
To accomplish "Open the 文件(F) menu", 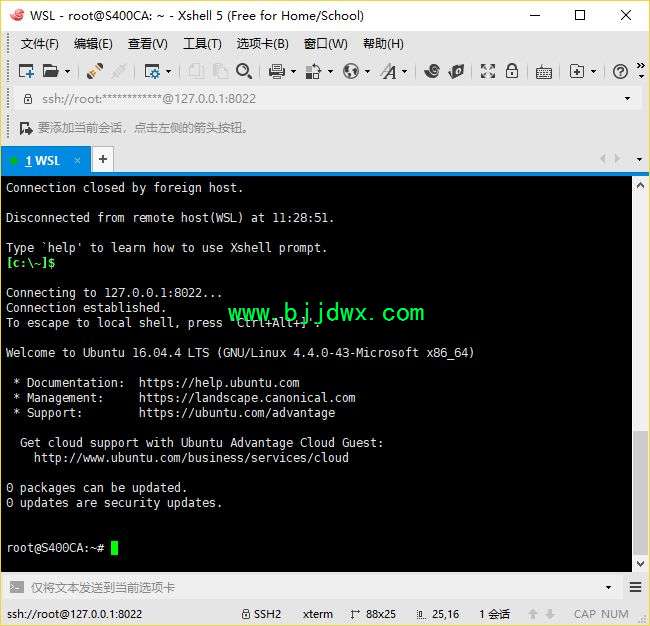I will 40,44.
